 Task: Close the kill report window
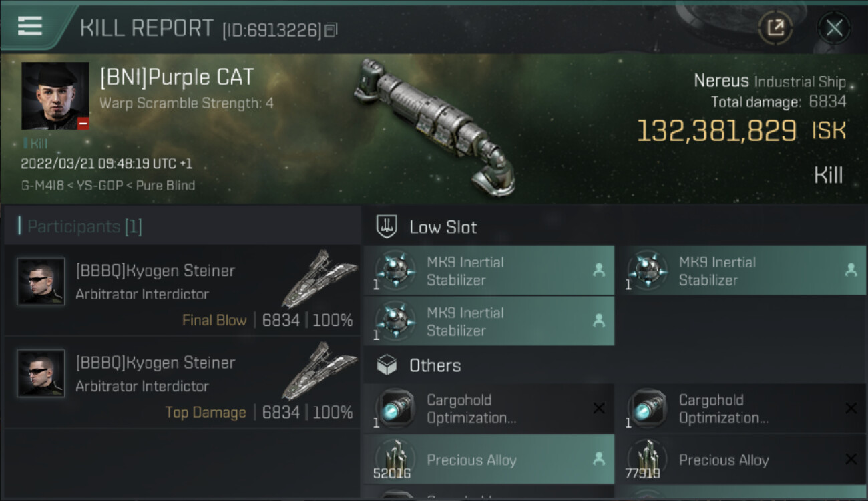pos(834,28)
